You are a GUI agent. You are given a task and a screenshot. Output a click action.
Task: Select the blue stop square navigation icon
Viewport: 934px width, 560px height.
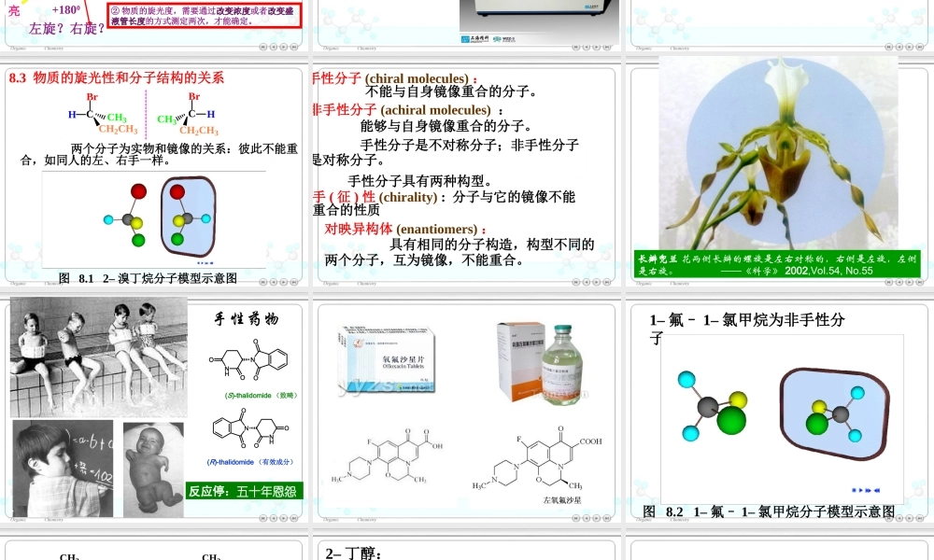tap(854, 490)
